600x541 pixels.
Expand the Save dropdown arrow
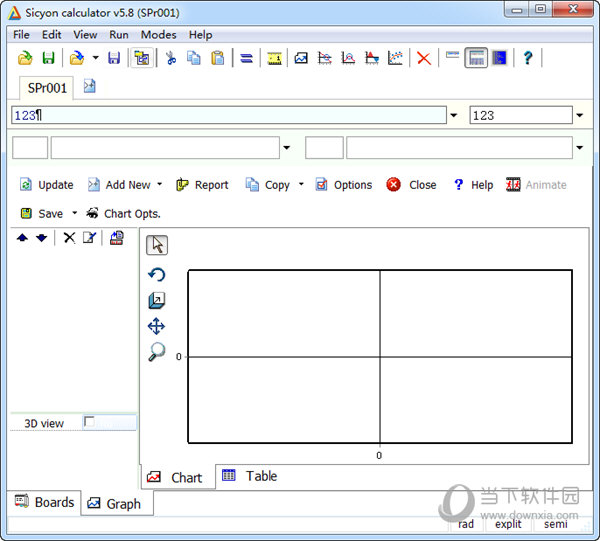[x=75, y=213]
